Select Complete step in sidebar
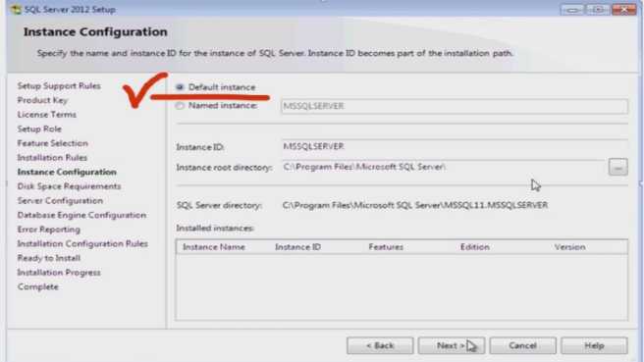This screenshot has width=644, height=362. coord(37,286)
